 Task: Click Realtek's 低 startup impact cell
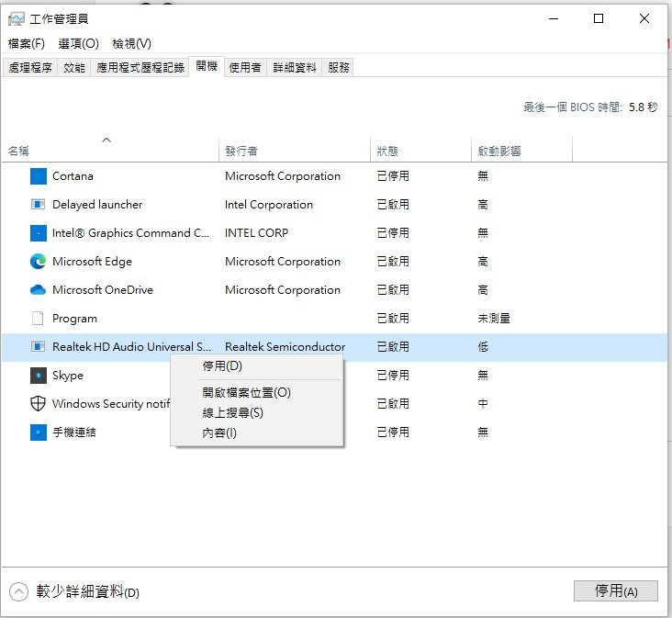pyautogui.click(x=483, y=347)
